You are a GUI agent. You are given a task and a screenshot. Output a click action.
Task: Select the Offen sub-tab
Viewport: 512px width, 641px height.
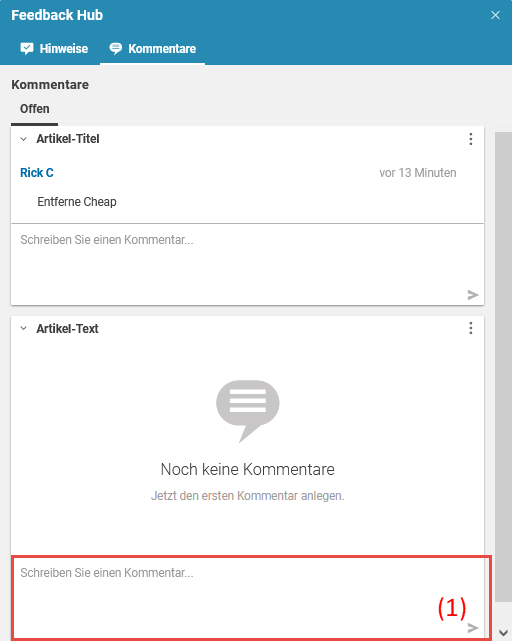[x=34, y=109]
